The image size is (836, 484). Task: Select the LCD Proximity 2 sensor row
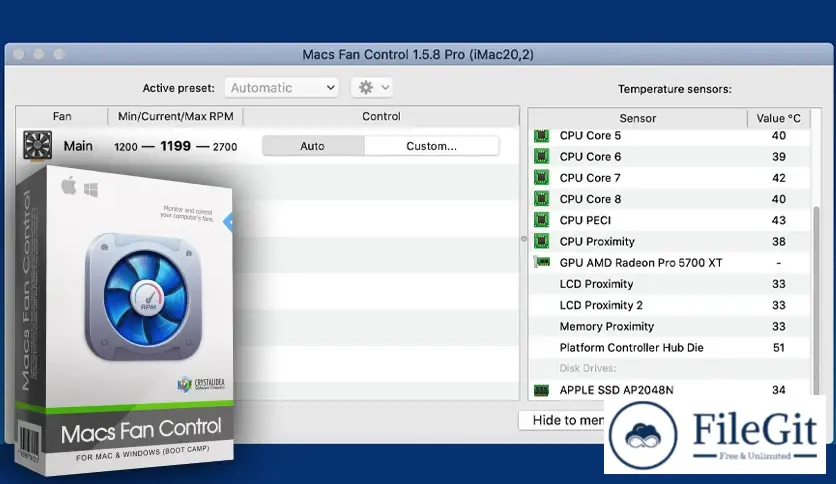(x=670, y=305)
